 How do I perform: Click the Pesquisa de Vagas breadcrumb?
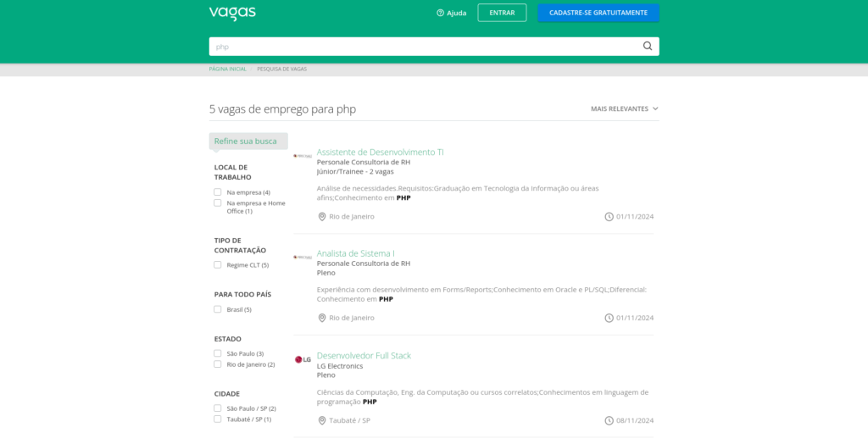(281, 69)
